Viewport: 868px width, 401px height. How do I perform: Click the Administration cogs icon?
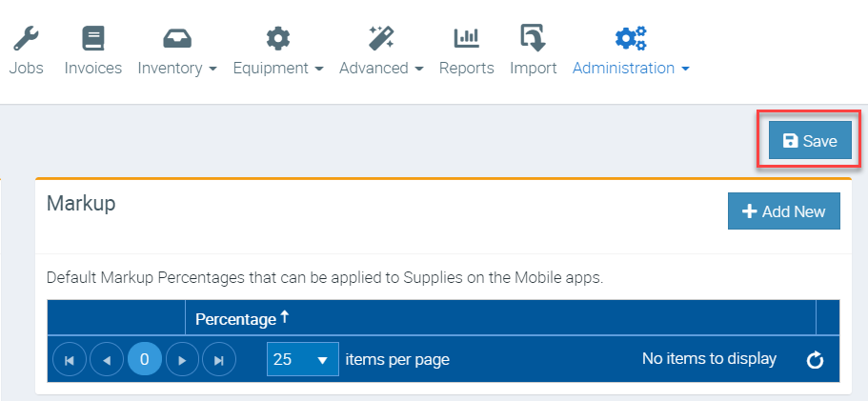pos(630,38)
